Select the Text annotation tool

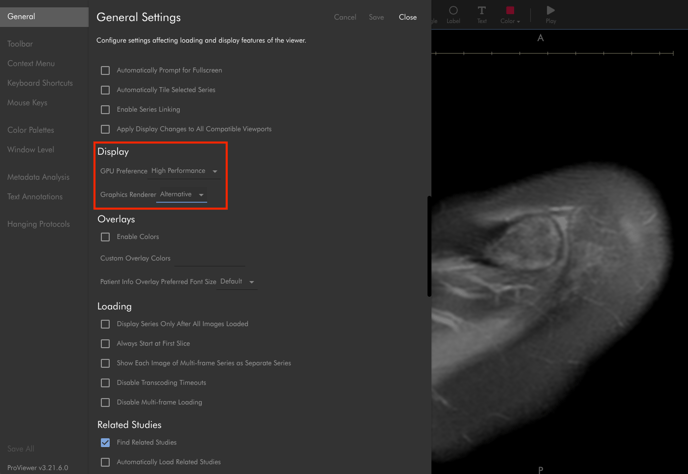(x=481, y=14)
